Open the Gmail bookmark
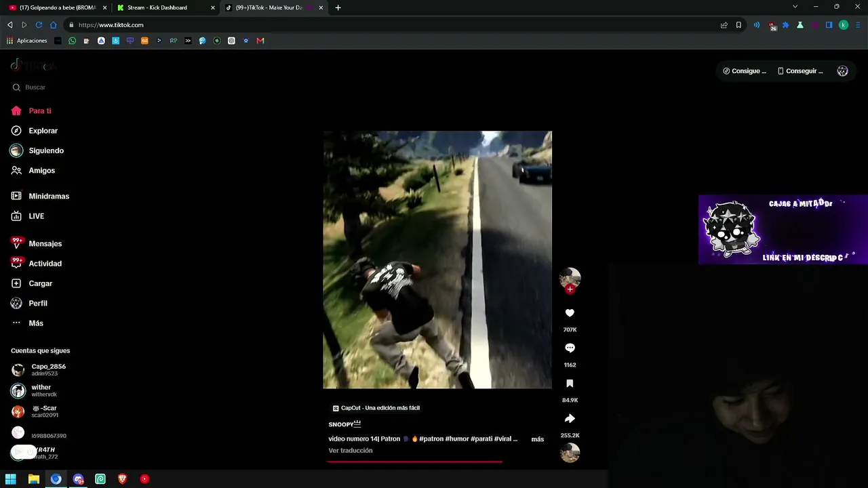The height and width of the screenshot is (488, 868). pyautogui.click(x=260, y=41)
